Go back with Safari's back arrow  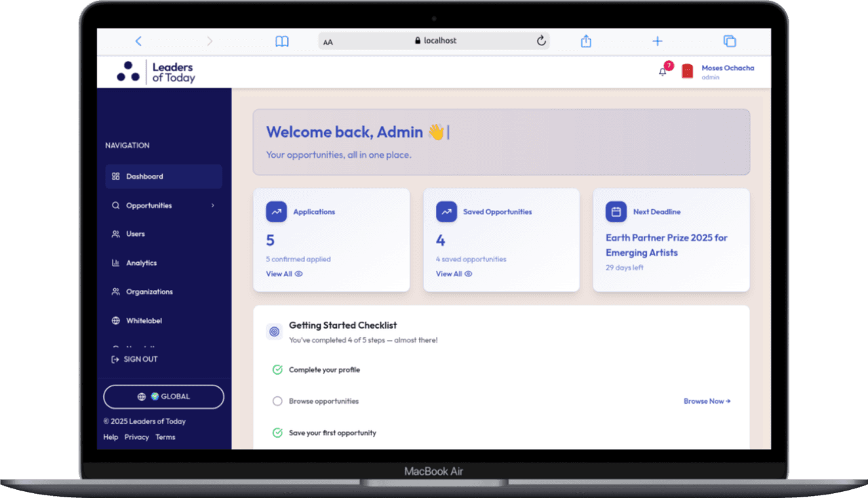pyautogui.click(x=138, y=41)
